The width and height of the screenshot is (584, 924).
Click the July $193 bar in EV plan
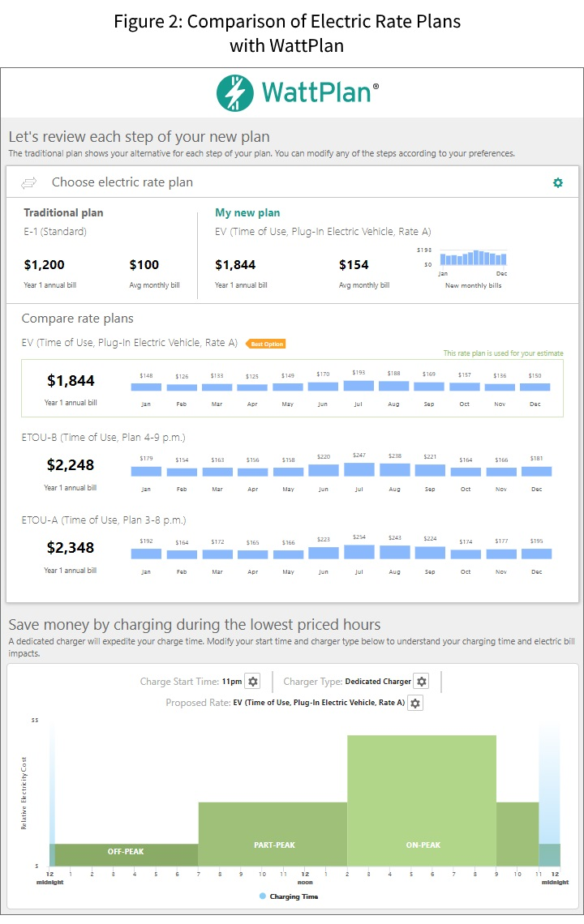359,386
